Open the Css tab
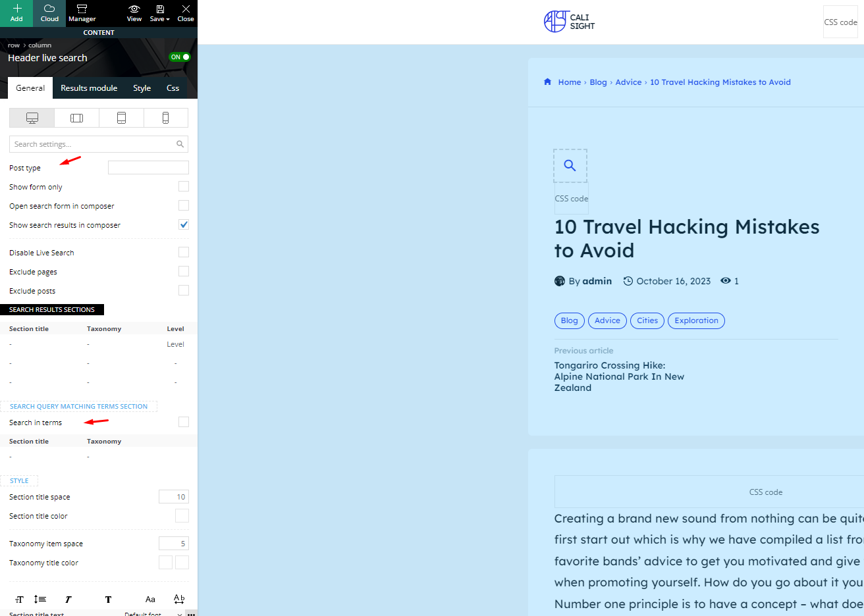864x616 pixels. click(x=173, y=88)
